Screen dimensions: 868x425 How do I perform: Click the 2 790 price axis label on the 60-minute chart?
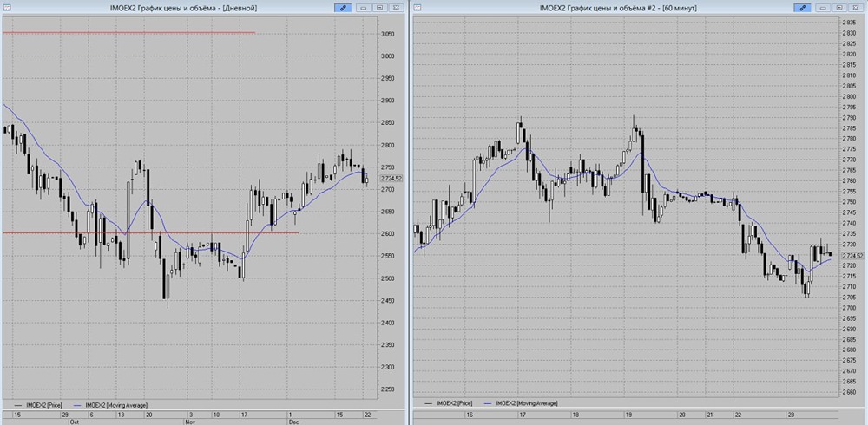point(848,117)
